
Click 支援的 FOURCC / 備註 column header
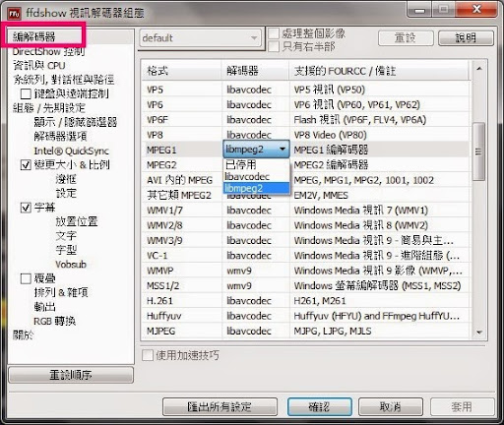coord(379,71)
